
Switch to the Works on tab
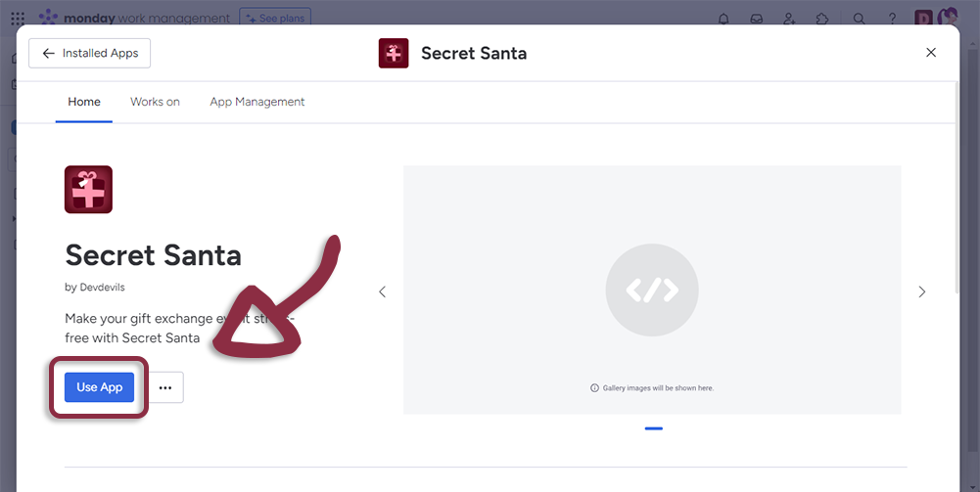point(155,102)
